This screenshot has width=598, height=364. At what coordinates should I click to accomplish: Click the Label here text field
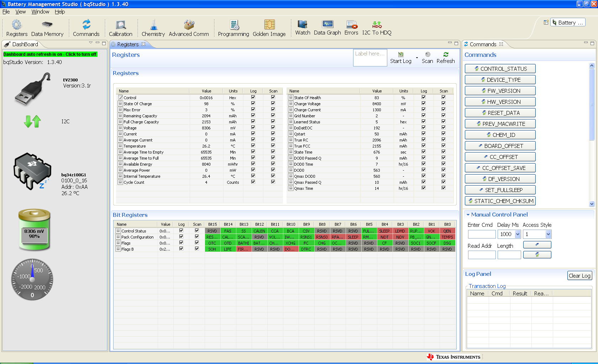(x=370, y=58)
